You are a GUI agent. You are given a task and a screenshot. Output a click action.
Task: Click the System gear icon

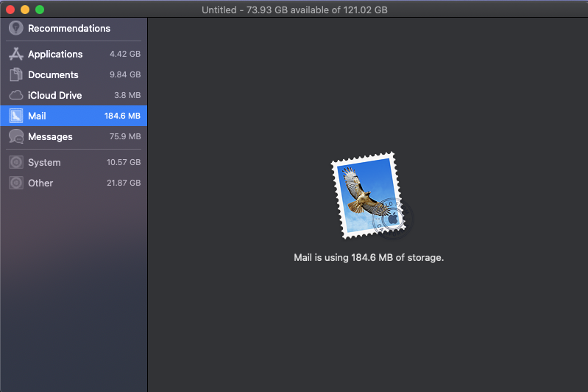coord(15,162)
